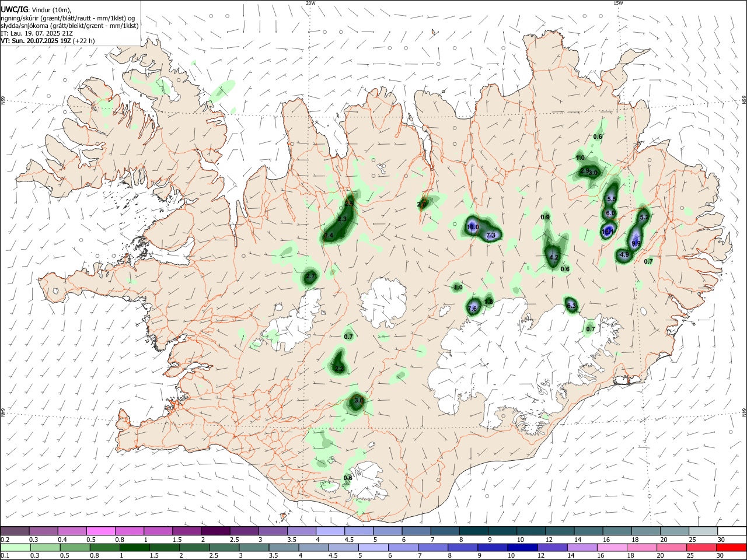Select the 15.1 rainfall maximum label
Screen dimensions: 747x560
(608, 231)
